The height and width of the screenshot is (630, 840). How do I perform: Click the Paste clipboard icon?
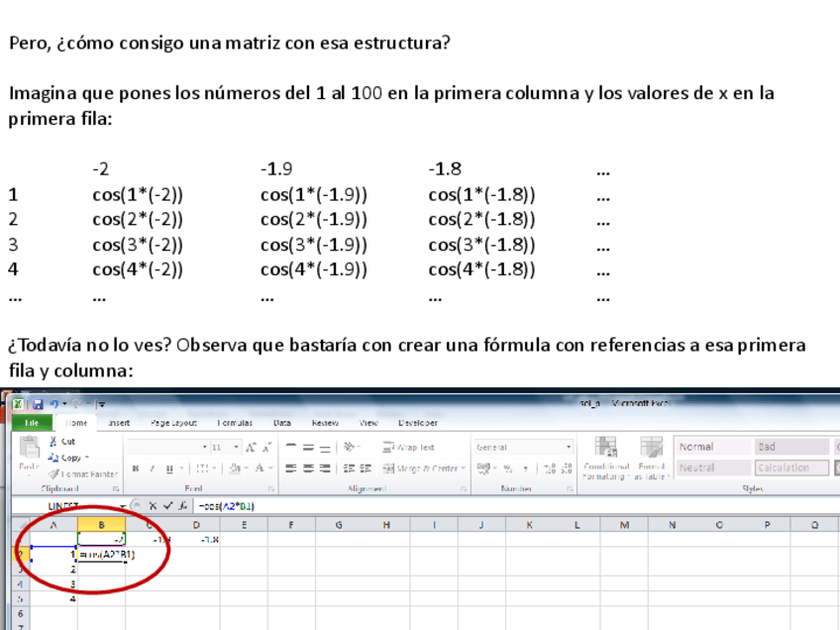[x=29, y=451]
